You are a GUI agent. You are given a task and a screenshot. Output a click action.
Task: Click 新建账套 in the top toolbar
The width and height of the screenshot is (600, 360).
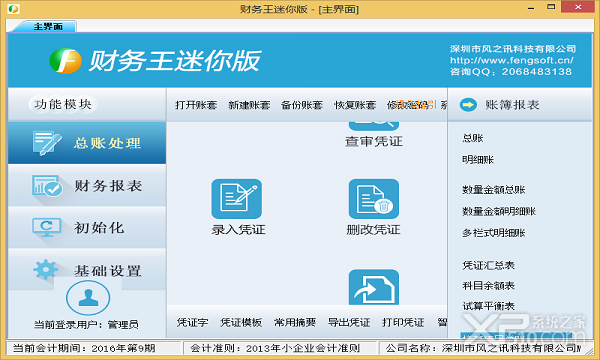click(249, 105)
